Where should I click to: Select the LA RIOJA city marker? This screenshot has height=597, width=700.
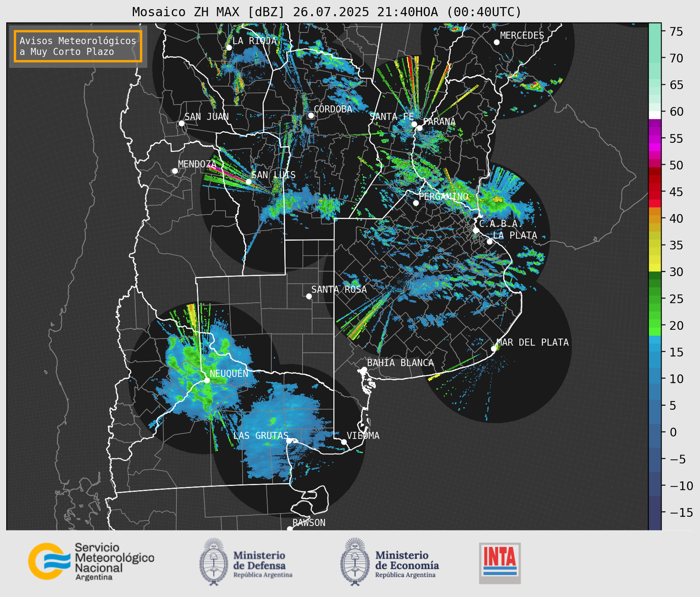coord(229,48)
